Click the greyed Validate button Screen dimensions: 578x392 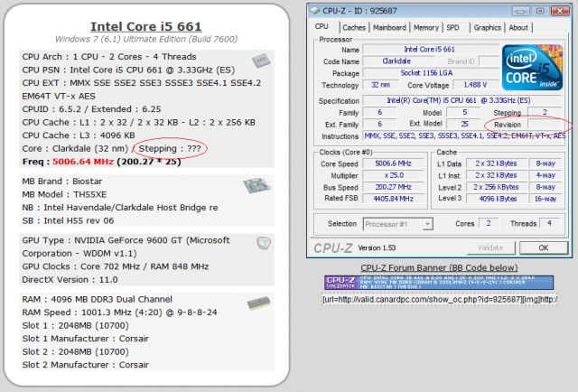[491, 247]
